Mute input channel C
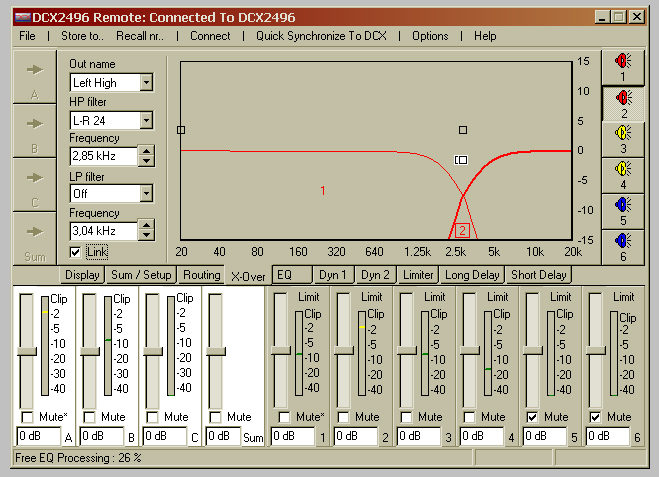This screenshot has width=659, height=477. tap(152, 417)
